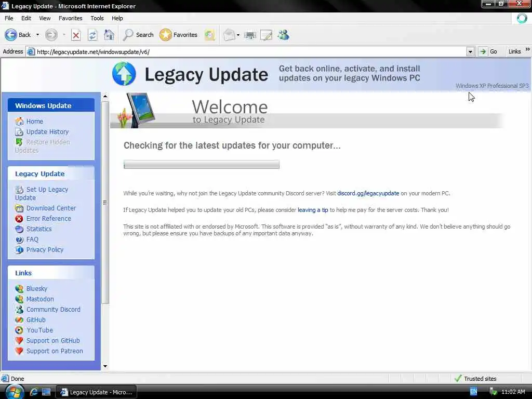Click the Home house icon in sidebar
Viewport: 532px width, 399px height.
19,122
